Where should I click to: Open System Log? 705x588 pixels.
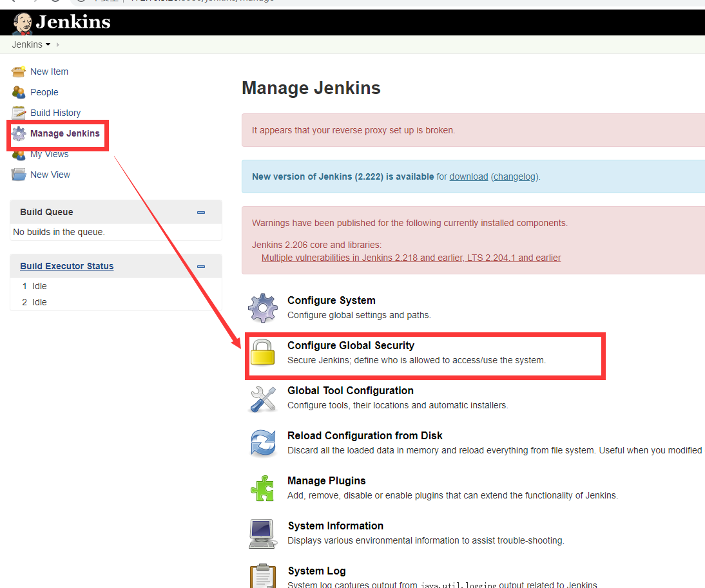click(316, 571)
